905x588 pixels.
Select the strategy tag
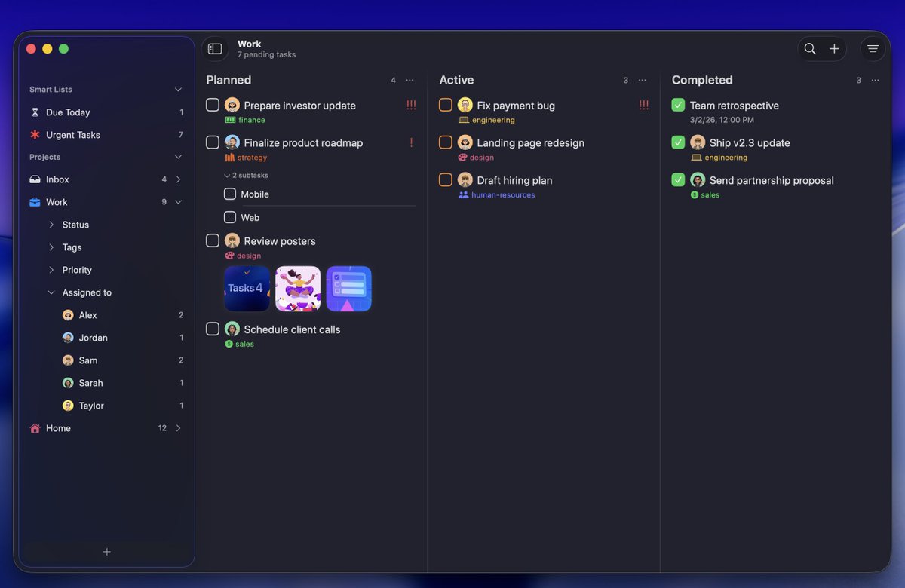pyautogui.click(x=246, y=158)
